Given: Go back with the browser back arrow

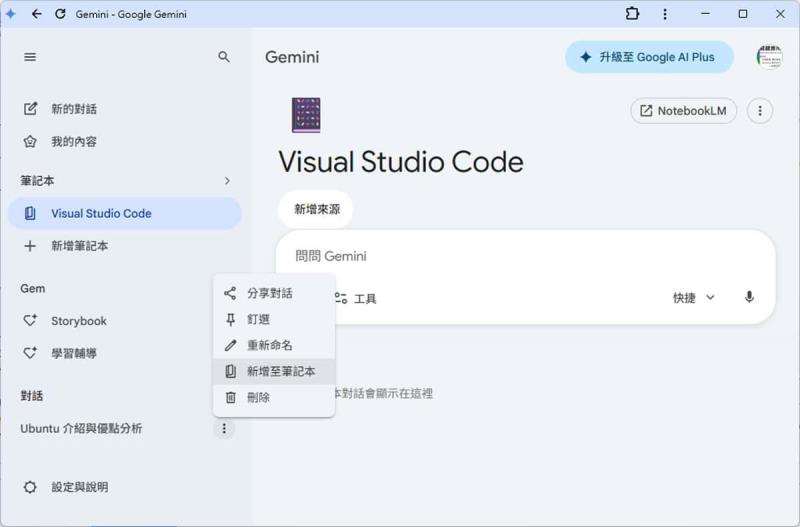Looking at the screenshot, I should point(36,14).
